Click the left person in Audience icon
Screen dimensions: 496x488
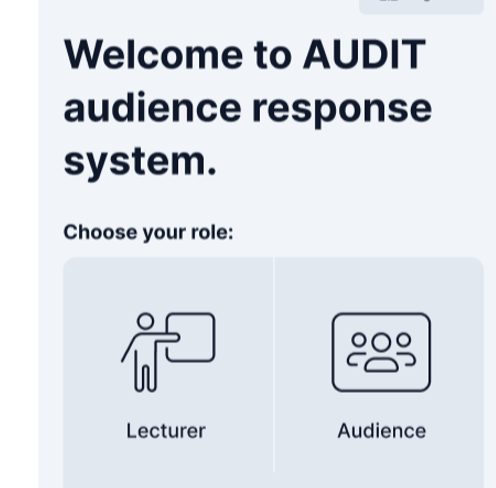pyautogui.click(x=357, y=349)
